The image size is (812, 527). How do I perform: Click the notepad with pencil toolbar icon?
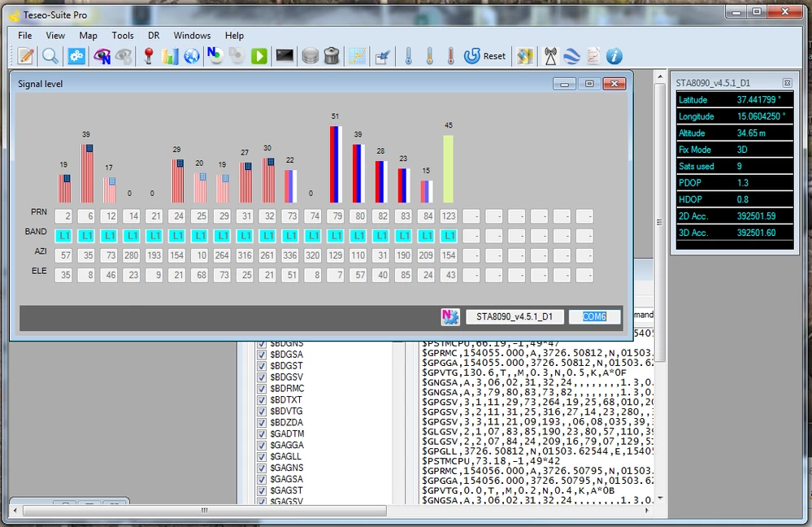[x=25, y=56]
